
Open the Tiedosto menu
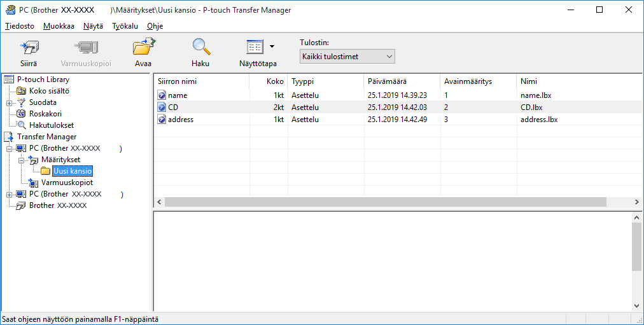(x=20, y=26)
